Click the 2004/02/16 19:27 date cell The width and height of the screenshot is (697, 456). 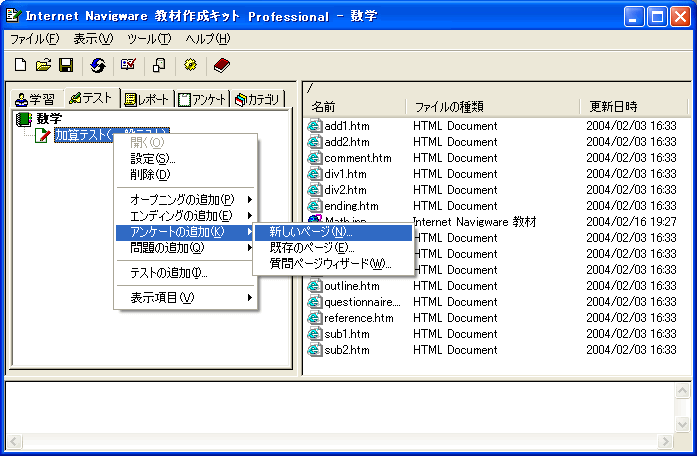(631, 222)
